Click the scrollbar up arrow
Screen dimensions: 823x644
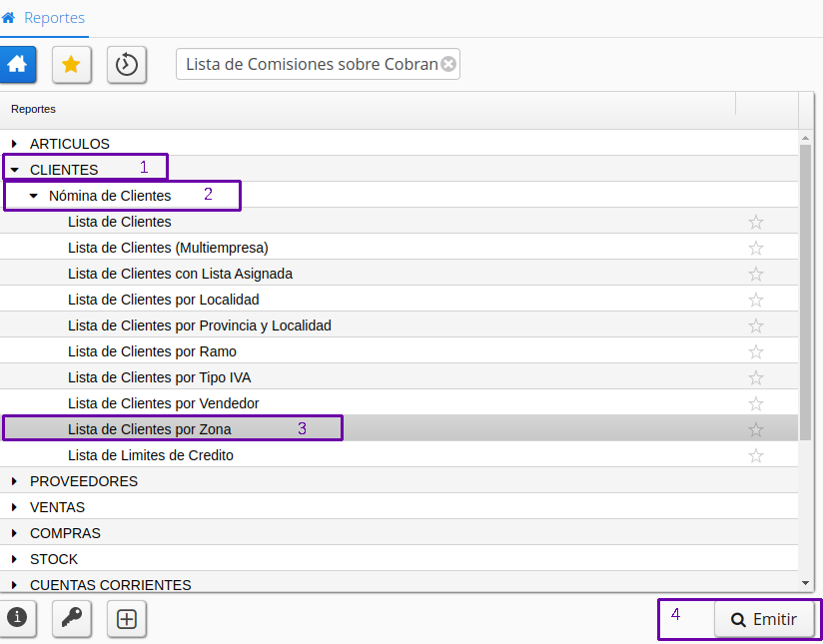click(x=805, y=138)
